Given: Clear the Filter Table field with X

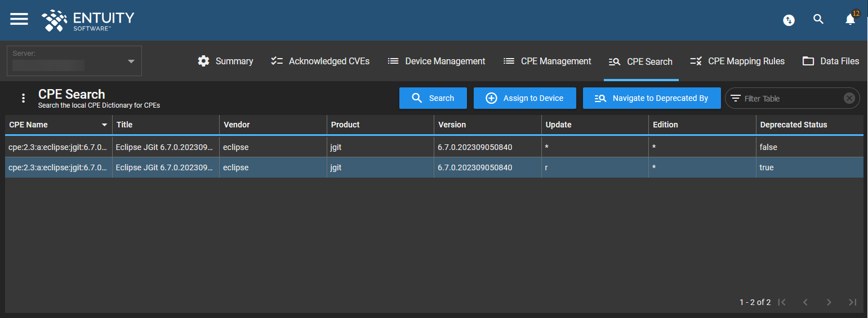Looking at the screenshot, I should (849, 98).
